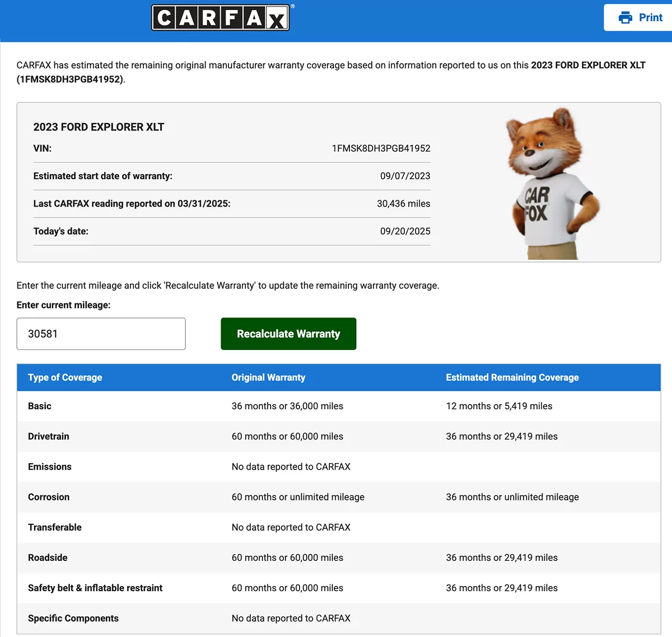Select the Type of Coverage column header

[x=65, y=378]
